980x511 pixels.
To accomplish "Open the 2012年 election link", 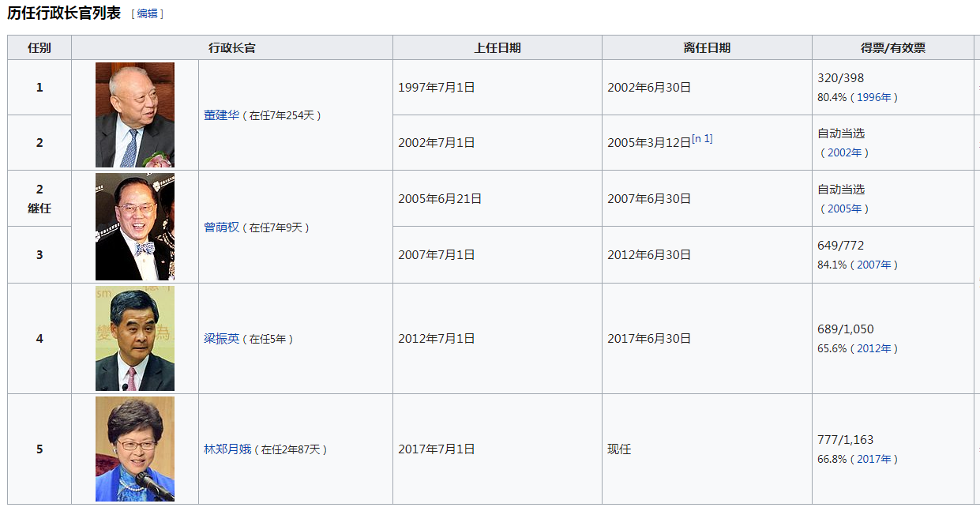I will coord(873,349).
